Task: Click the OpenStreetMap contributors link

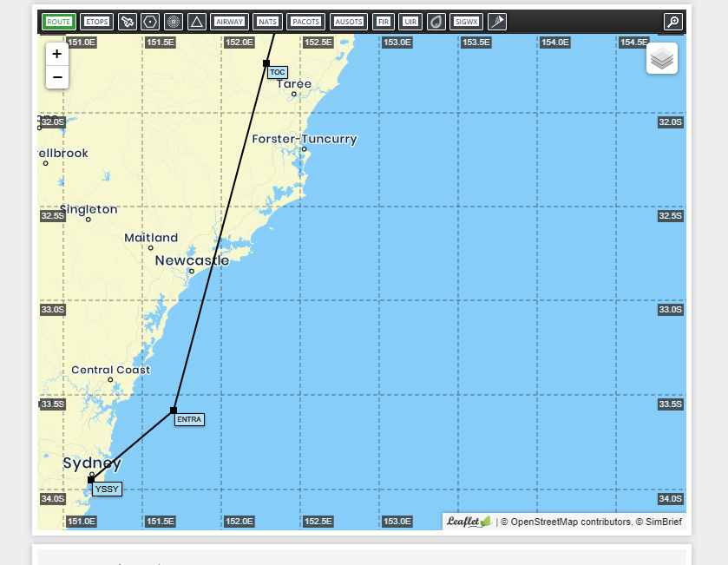Action: click(x=559, y=522)
